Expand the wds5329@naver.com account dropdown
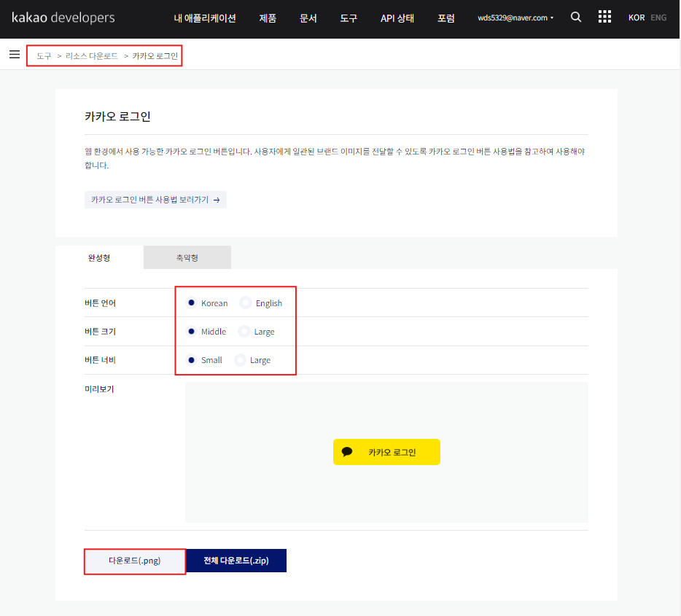This screenshot has width=681, height=616. coord(515,17)
